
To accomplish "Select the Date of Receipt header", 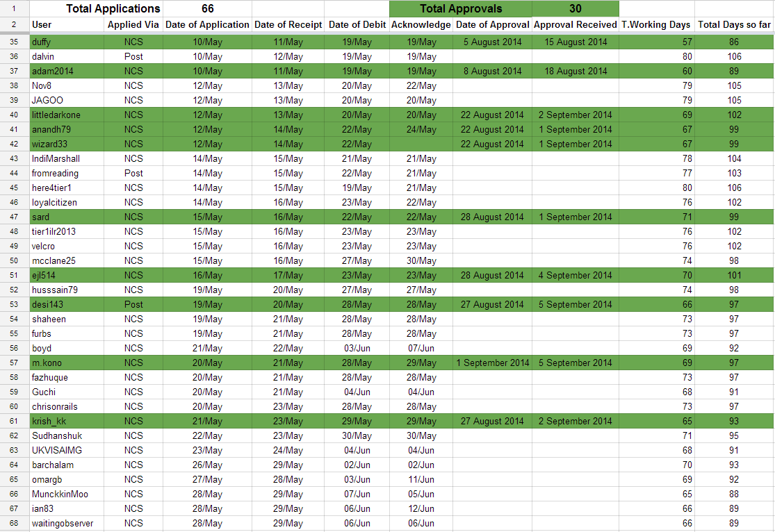I will (288, 24).
